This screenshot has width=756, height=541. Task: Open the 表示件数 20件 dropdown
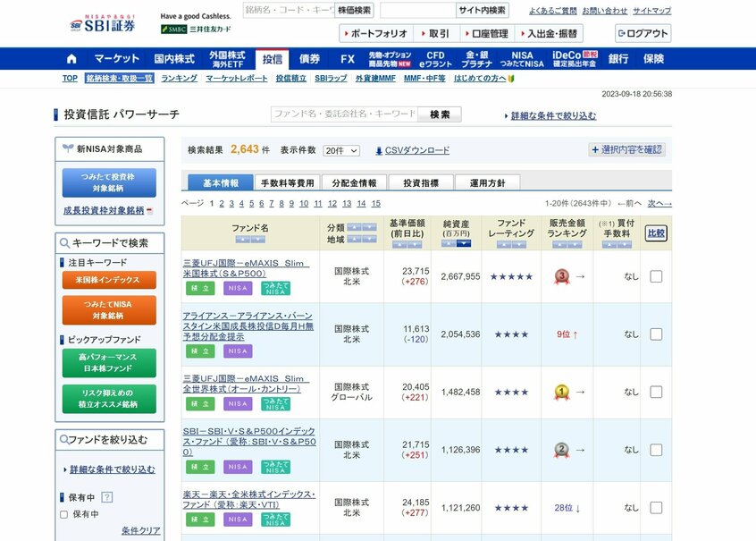click(x=340, y=150)
